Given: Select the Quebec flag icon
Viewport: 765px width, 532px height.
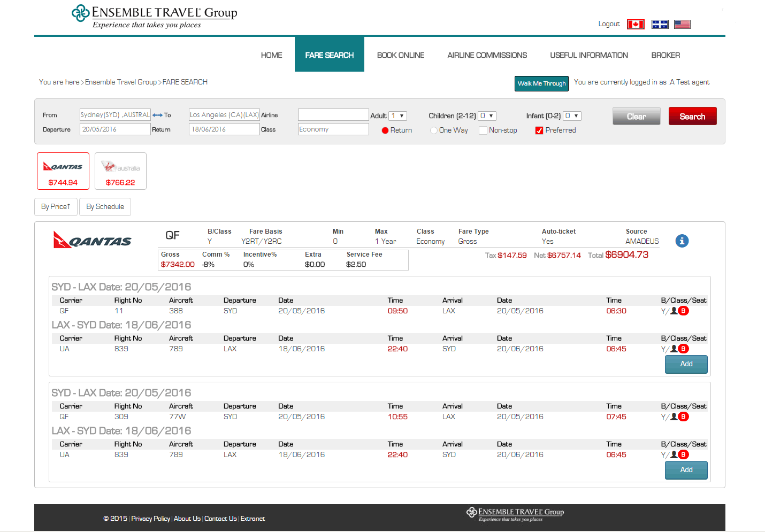Looking at the screenshot, I should [660, 24].
